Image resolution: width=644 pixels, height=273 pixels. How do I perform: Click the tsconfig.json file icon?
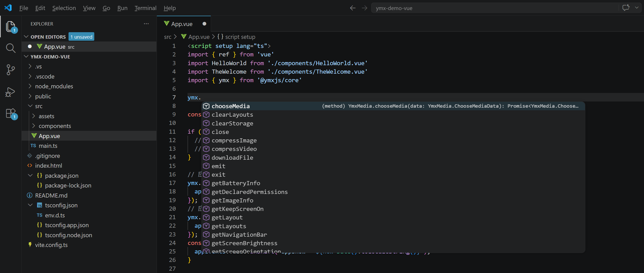tap(39, 205)
